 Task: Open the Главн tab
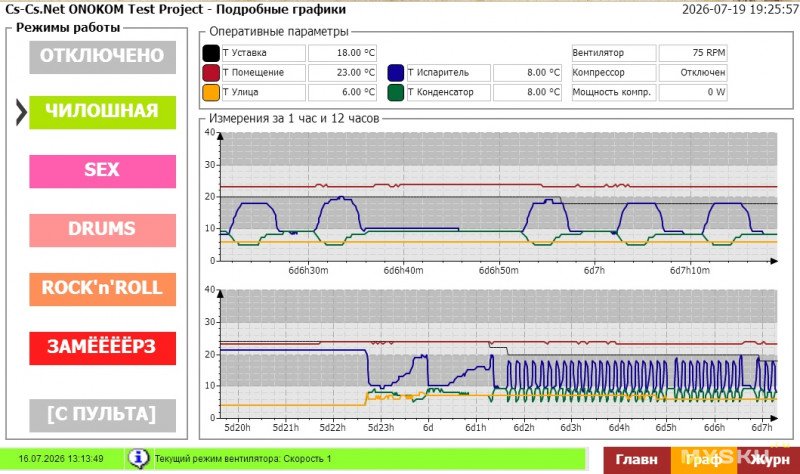637,460
